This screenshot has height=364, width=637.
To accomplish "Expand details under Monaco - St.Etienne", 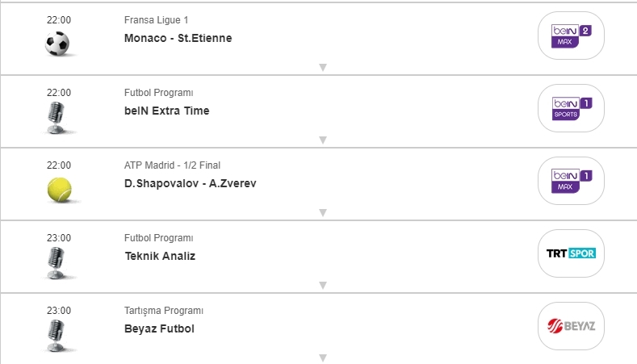I will [323, 67].
